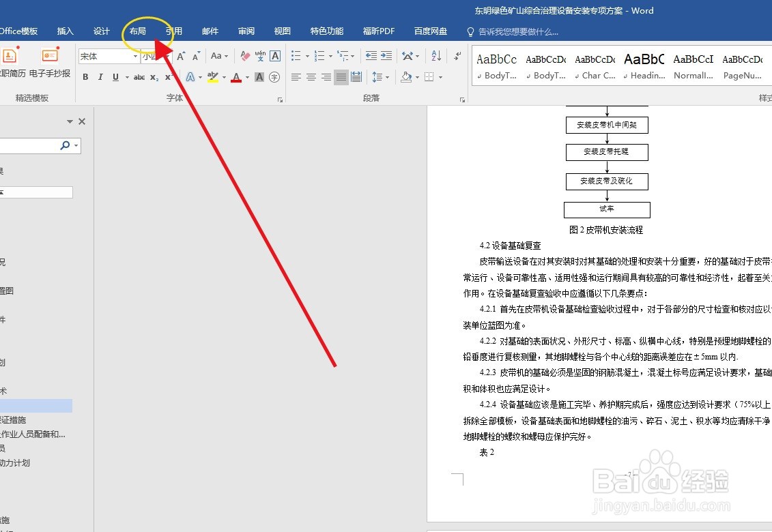The image size is (772, 532).
Task: Open the font name dropdown
Action: click(137, 56)
